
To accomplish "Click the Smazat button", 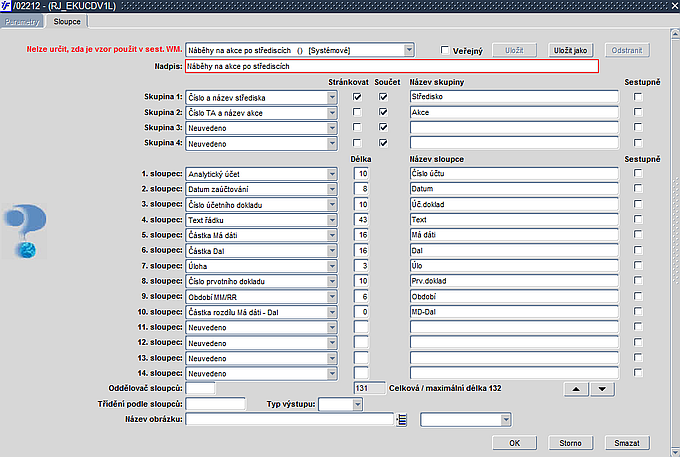I will [627, 443].
